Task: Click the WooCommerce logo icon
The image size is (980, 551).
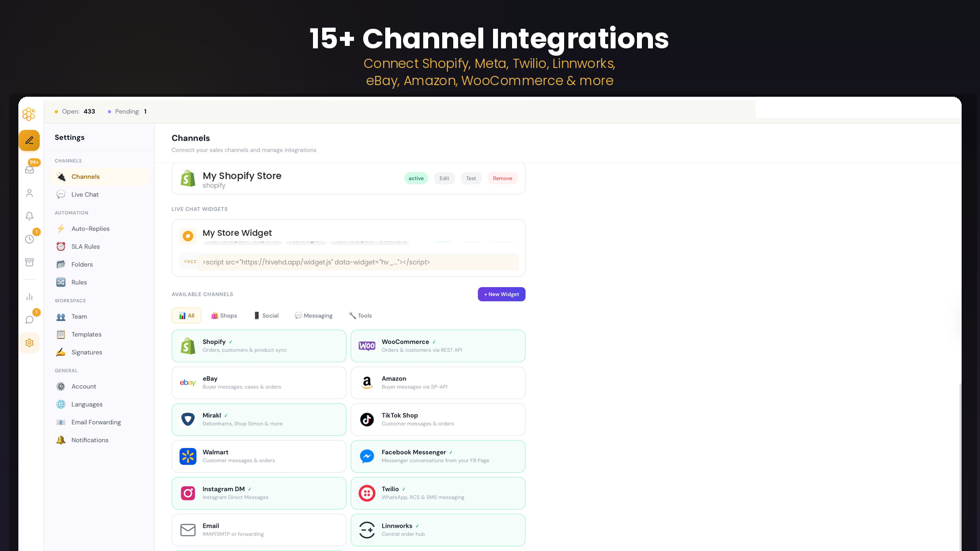Action: [x=367, y=346]
